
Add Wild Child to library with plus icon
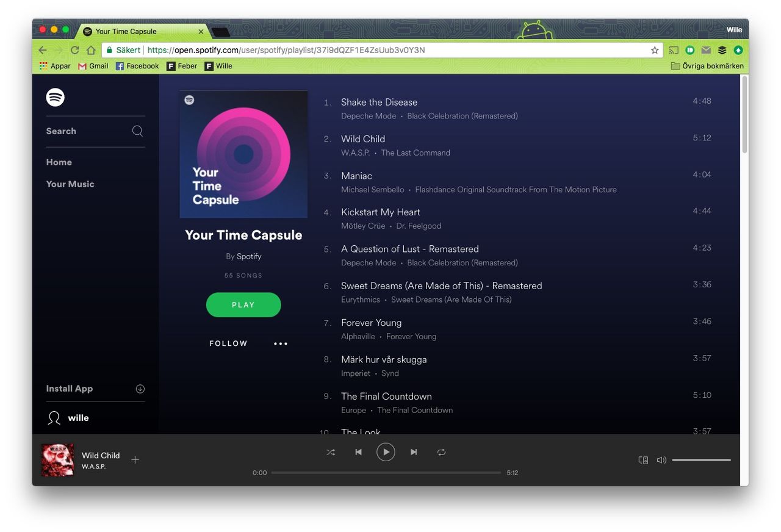coord(135,460)
